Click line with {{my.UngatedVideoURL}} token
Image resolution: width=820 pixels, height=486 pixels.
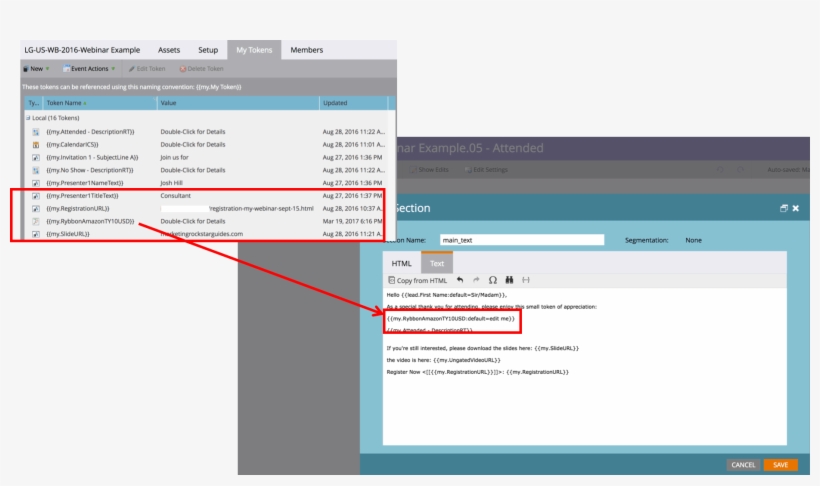[x=443, y=360]
